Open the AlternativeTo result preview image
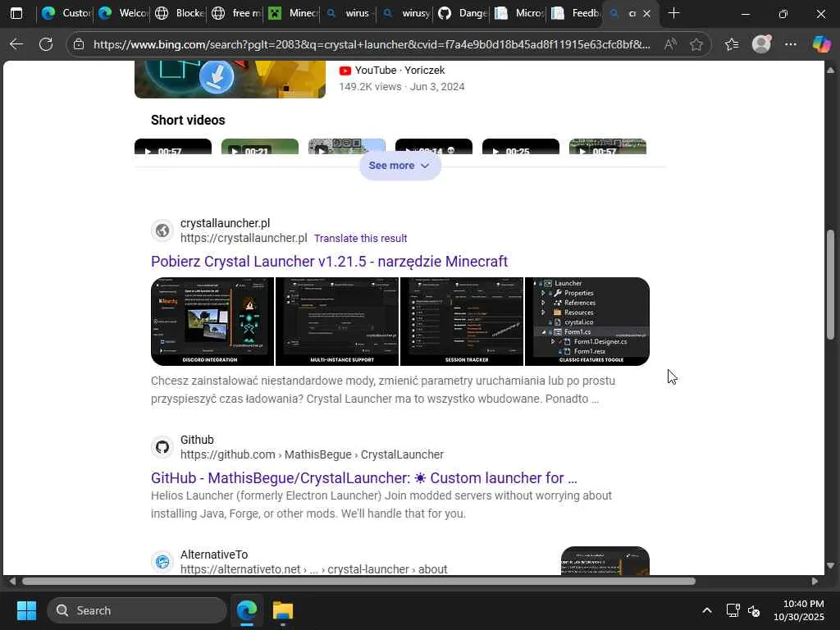This screenshot has width=840, height=630. tap(605, 561)
